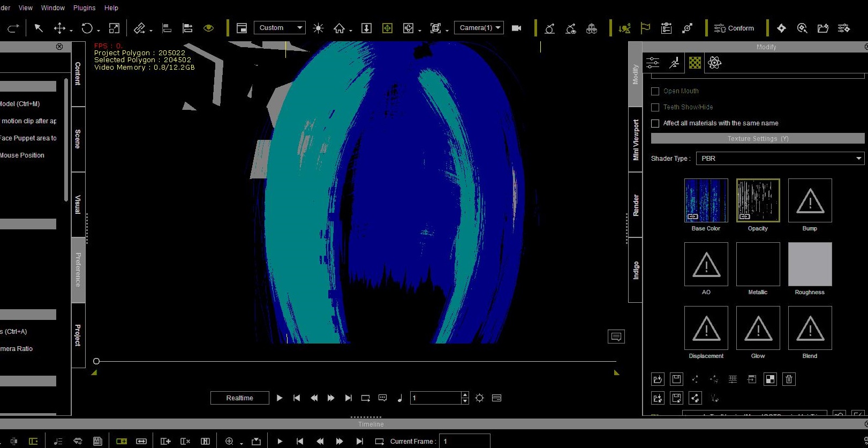Viewport: 868px width, 448px height.
Task: Click the layout window icon before Custom
Action: [241, 28]
